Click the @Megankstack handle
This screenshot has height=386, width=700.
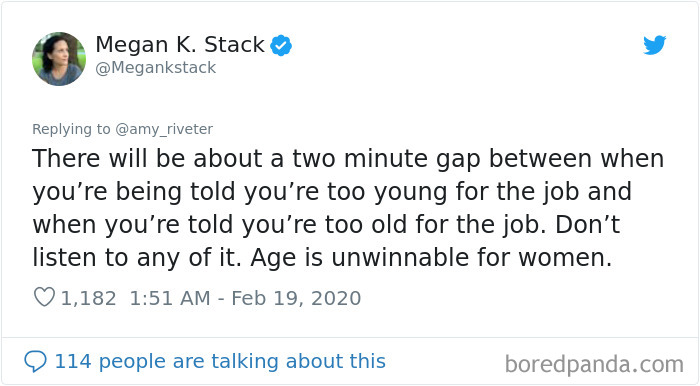[156, 68]
